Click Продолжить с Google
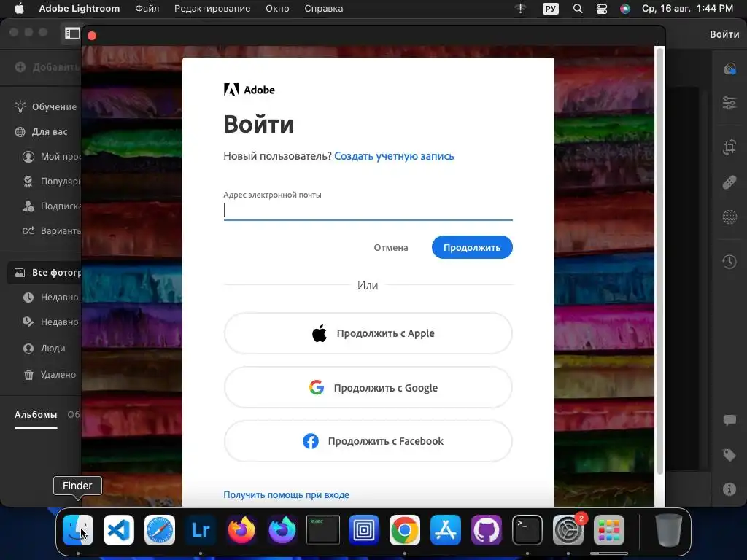The height and width of the screenshot is (560, 747). tap(368, 388)
